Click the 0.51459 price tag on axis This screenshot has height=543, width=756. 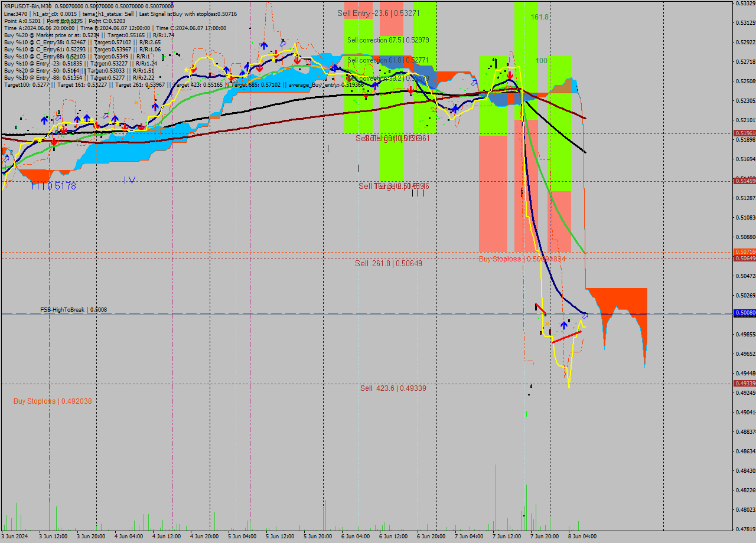click(x=744, y=181)
